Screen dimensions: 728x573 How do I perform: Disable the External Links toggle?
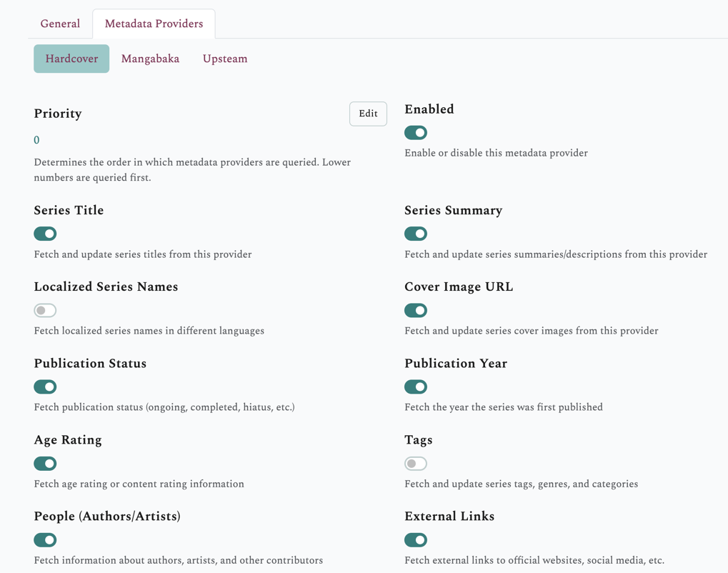tap(416, 539)
